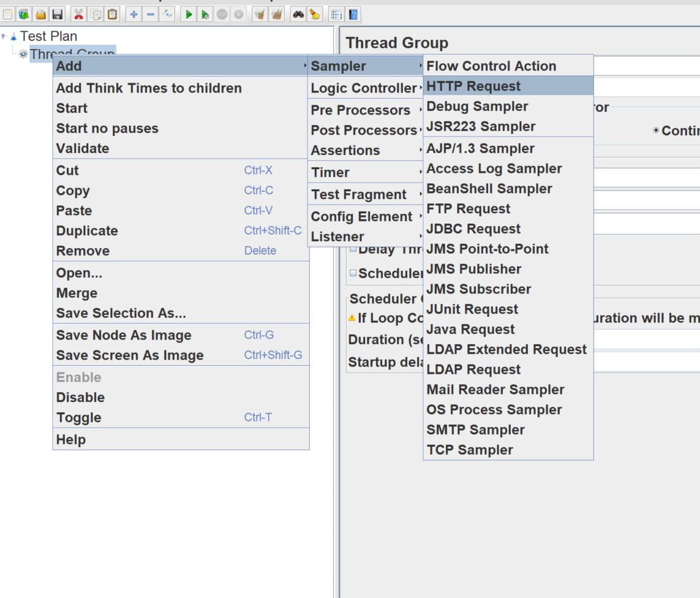Screen dimensions: 700x598
Task: Click the Start no pauses toolbar icon
Action: 206,14
